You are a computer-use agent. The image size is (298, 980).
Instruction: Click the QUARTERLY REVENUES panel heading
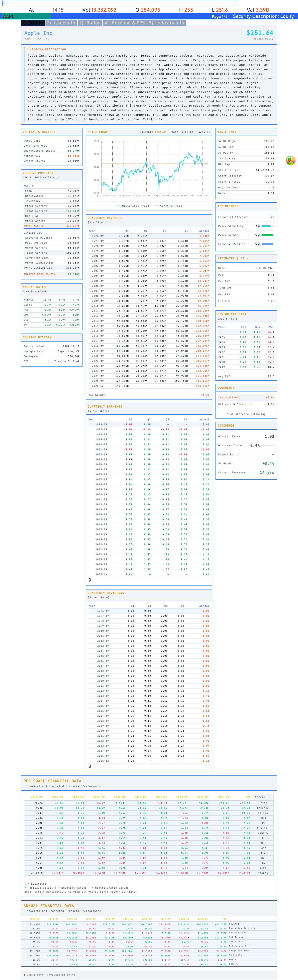coord(105,218)
